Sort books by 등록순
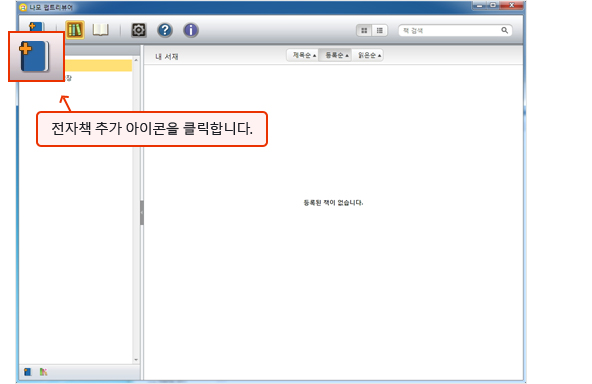 coord(336,55)
